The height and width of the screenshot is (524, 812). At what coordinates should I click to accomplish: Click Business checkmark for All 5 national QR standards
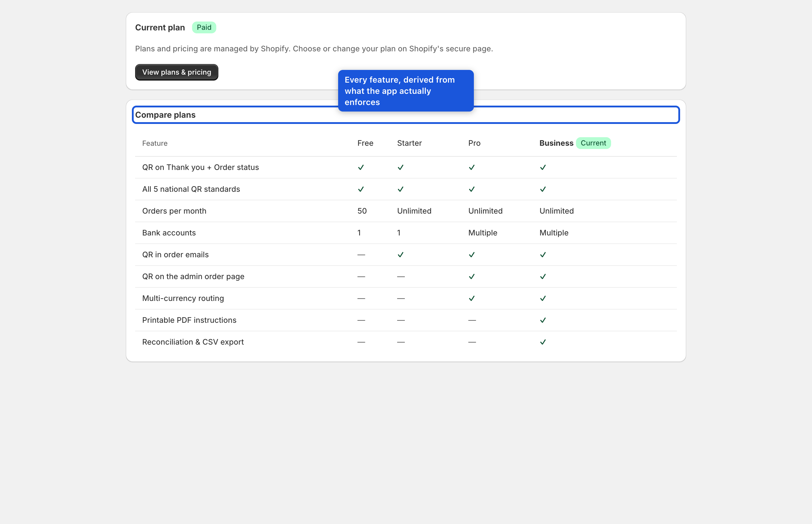[x=543, y=189]
